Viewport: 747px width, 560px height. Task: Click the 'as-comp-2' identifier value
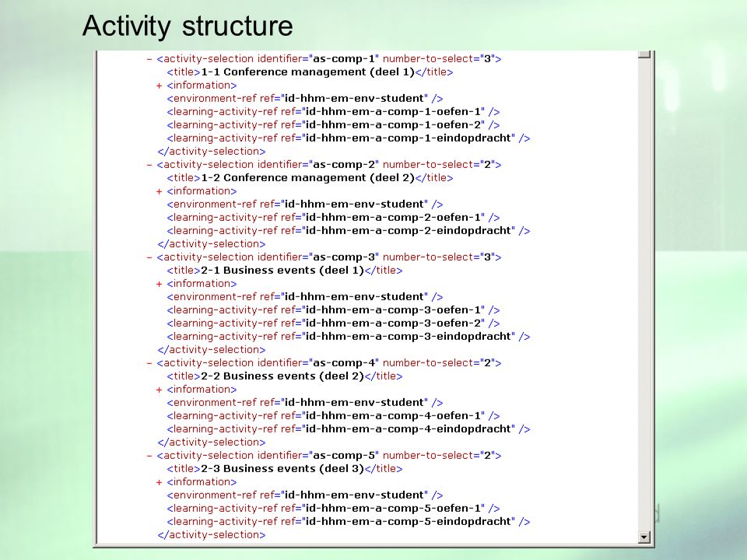(343, 165)
